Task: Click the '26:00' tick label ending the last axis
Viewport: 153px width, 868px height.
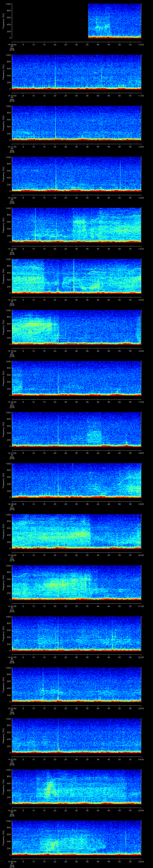Action: (x=141, y=861)
